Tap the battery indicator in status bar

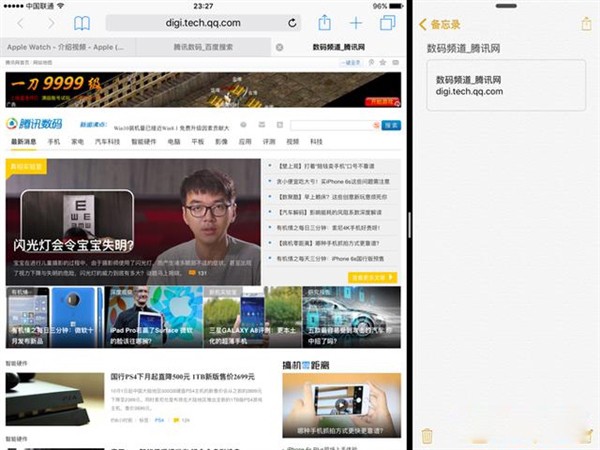point(396,6)
